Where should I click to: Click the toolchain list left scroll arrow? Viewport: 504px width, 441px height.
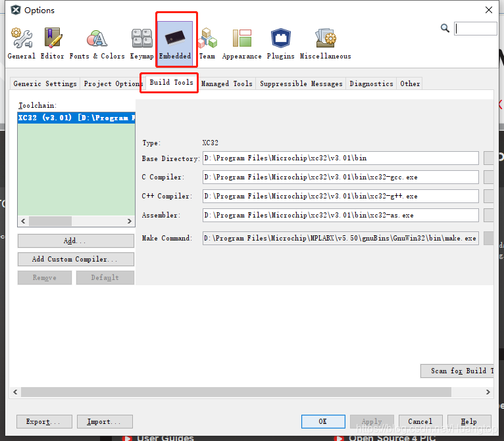pos(23,221)
